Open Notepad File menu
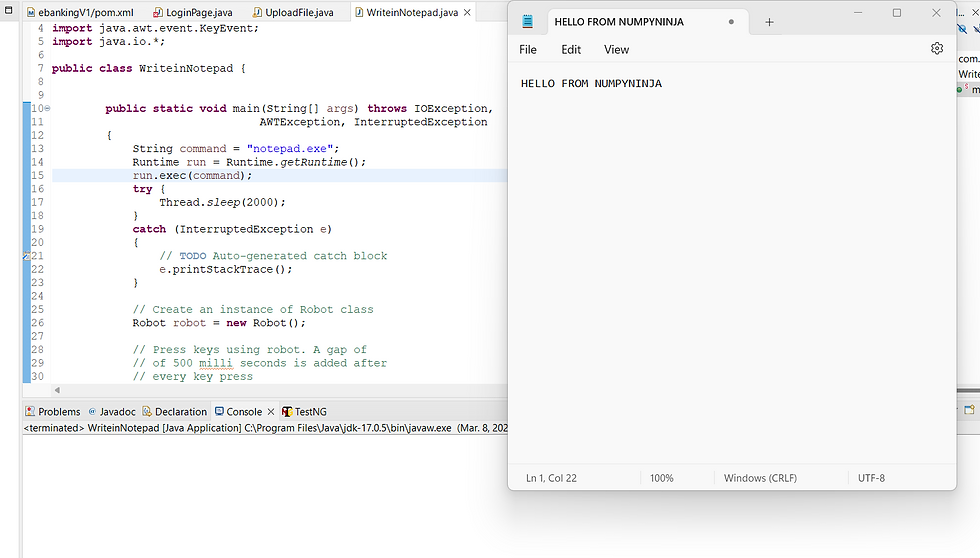This screenshot has height=558, width=980. click(x=528, y=49)
